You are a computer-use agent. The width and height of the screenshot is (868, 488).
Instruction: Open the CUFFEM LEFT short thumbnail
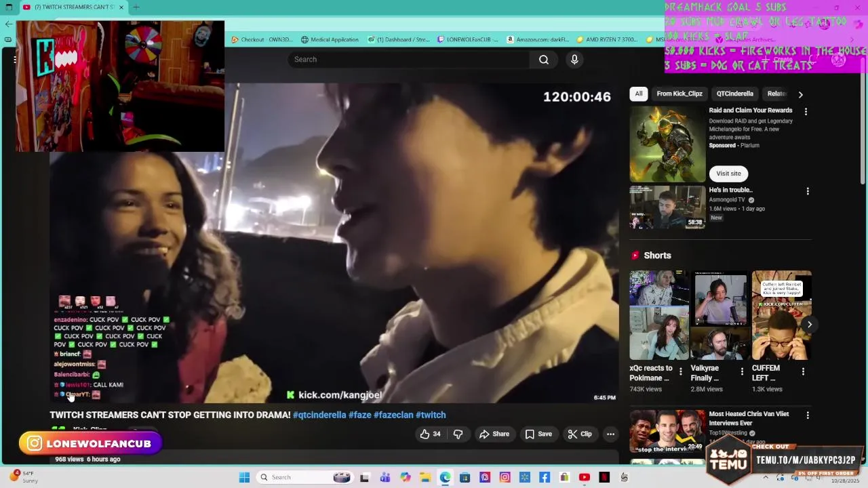[781, 315]
